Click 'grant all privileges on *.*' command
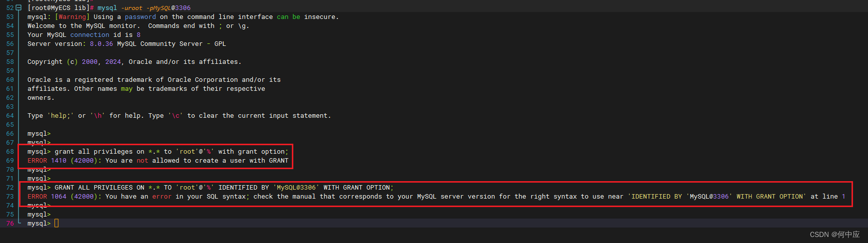Image resolution: width=868 pixels, height=243 pixels. tap(171, 152)
